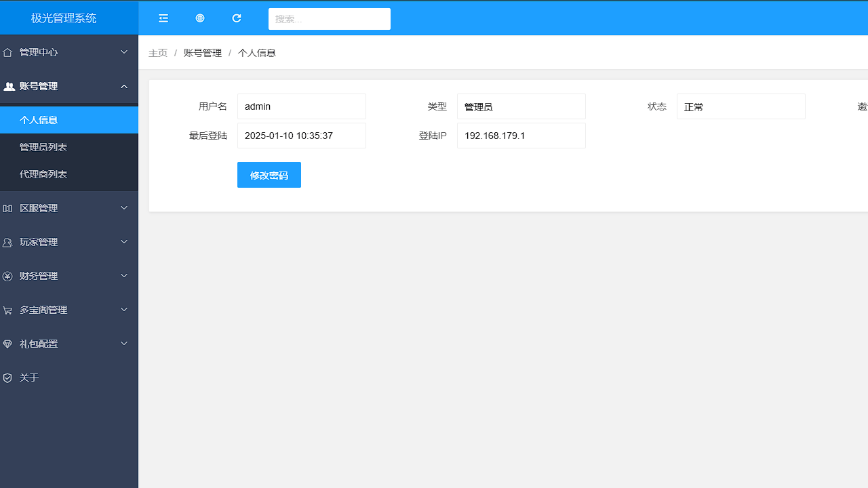
Task: Navigate to 主页 via breadcrumb link
Action: point(157,52)
